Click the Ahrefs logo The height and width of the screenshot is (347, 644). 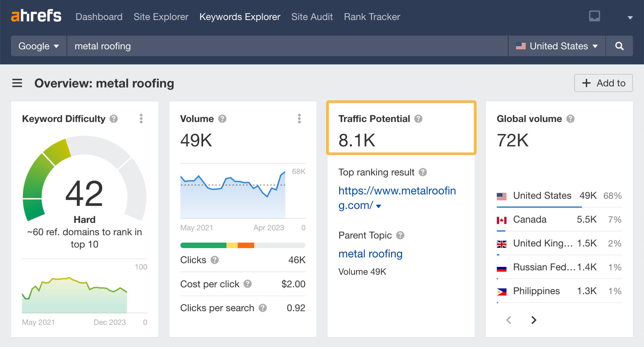[36, 16]
